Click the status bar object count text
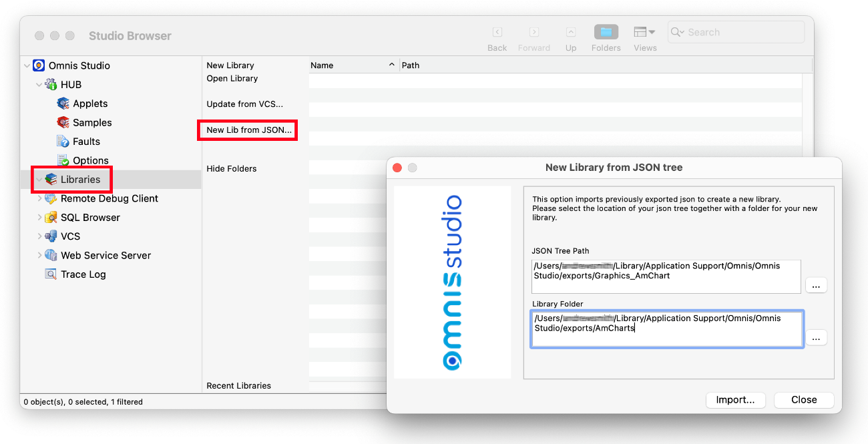This screenshot has height=444, width=868. pos(83,402)
